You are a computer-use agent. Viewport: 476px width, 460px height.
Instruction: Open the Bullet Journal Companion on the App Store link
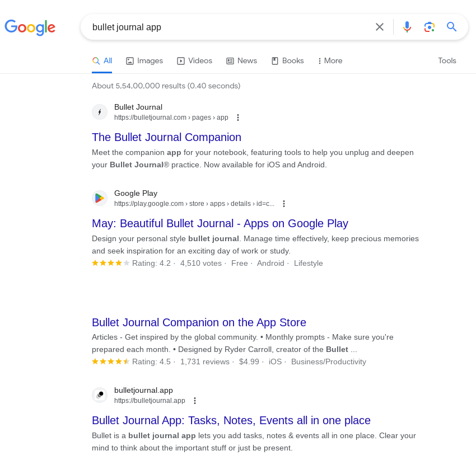click(199, 322)
